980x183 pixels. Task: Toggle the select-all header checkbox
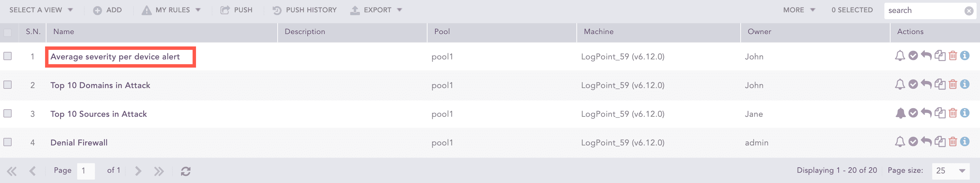coord(8,32)
